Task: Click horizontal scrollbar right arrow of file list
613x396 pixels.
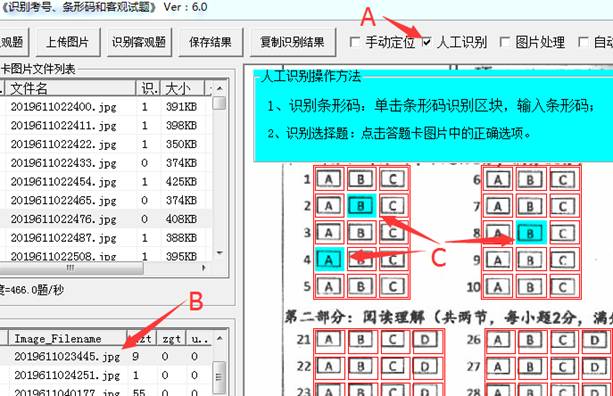Action: [x=203, y=268]
